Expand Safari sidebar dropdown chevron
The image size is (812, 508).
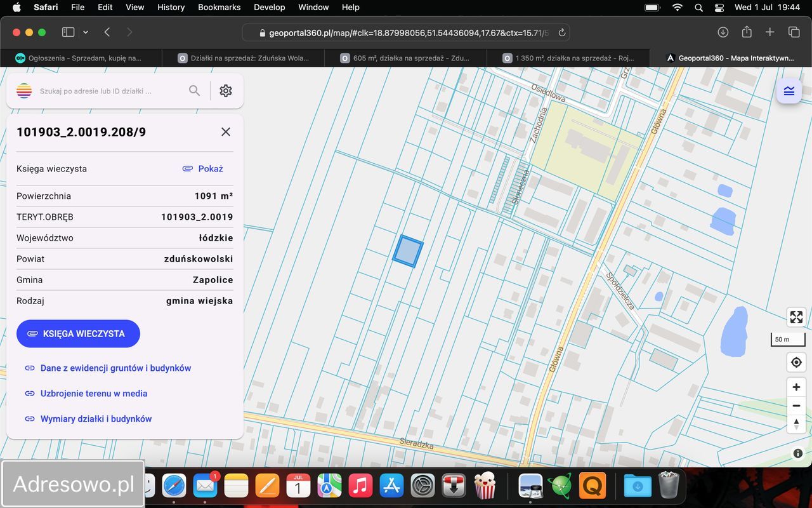86,32
